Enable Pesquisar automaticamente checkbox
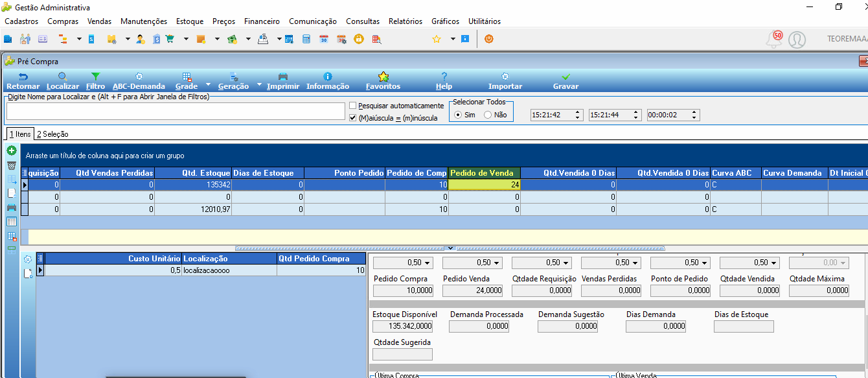 [x=352, y=106]
